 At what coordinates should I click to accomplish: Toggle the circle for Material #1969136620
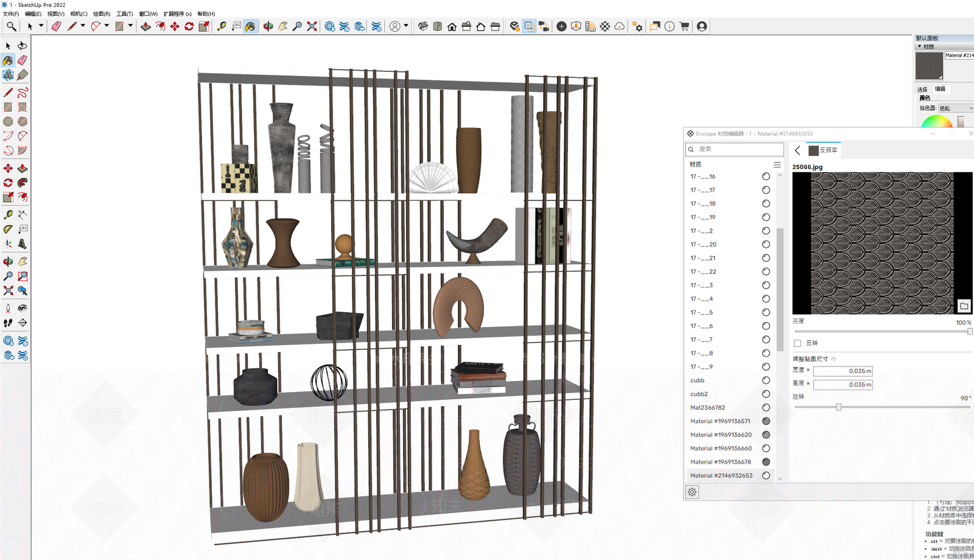point(766,435)
